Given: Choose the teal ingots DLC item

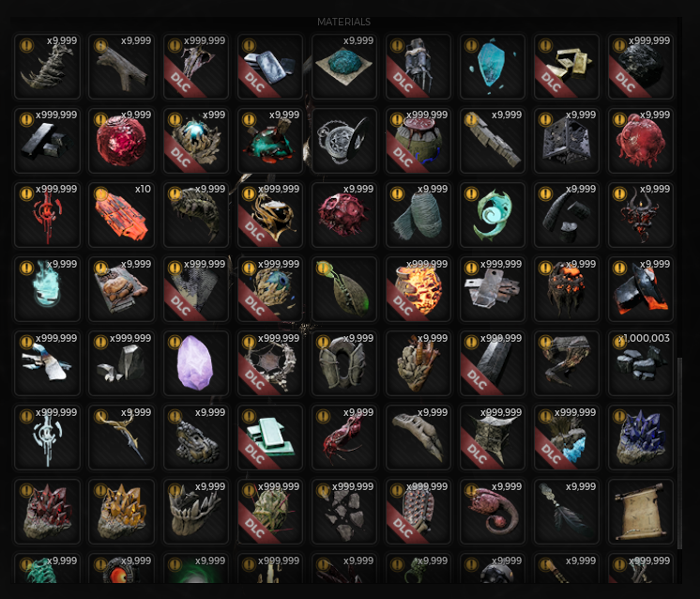Looking at the screenshot, I should coord(269,438).
